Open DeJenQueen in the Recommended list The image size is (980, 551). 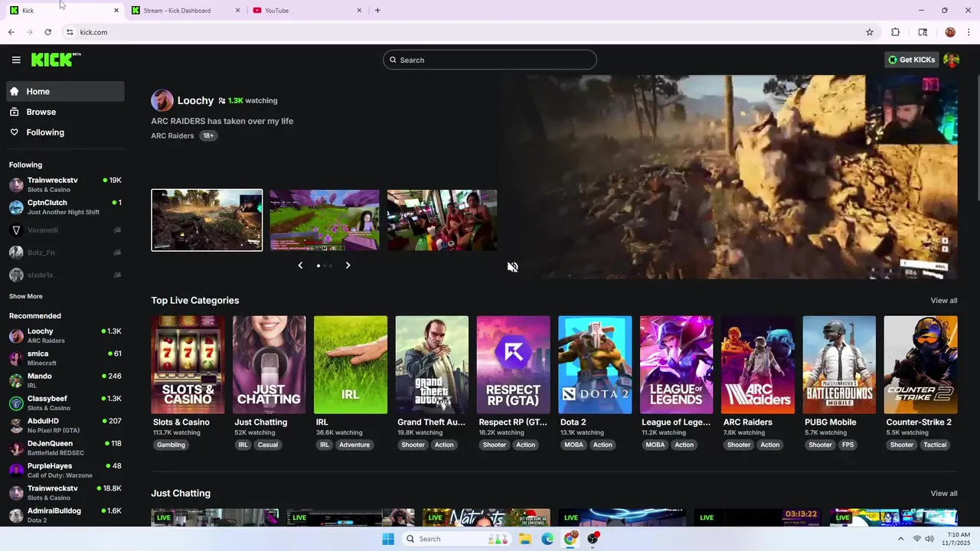pyautogui.click(x=65, y=448)
